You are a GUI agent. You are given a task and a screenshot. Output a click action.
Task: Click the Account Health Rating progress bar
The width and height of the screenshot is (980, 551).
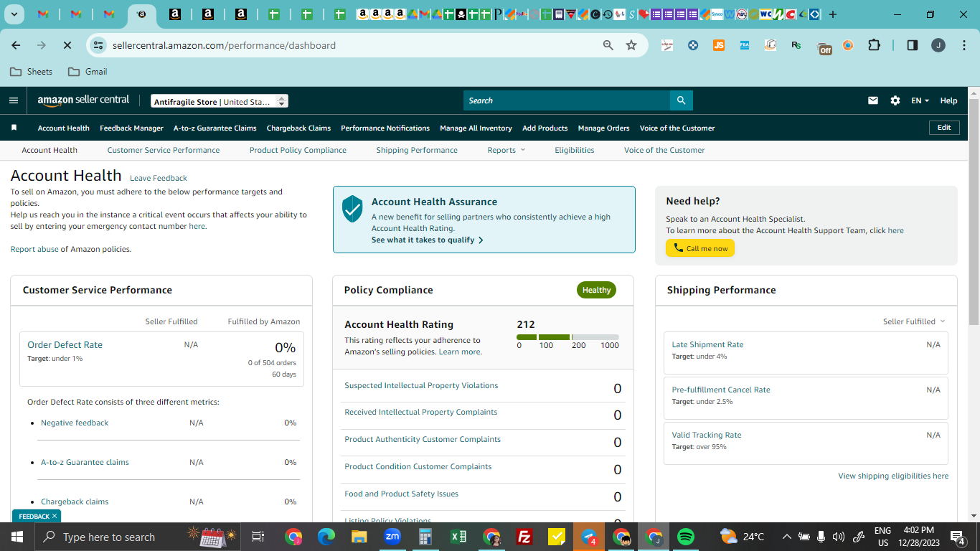pyautogui.click(x=567, y=337)
